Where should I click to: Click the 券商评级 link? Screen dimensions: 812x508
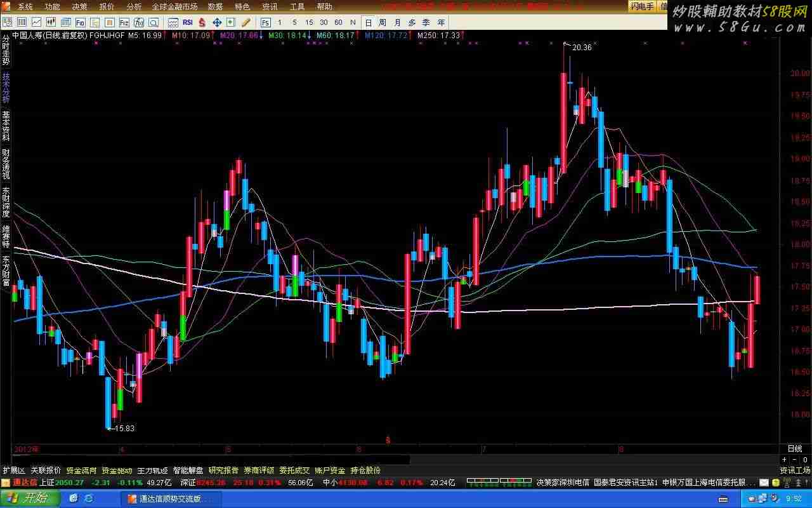click(x=259, y=471)
